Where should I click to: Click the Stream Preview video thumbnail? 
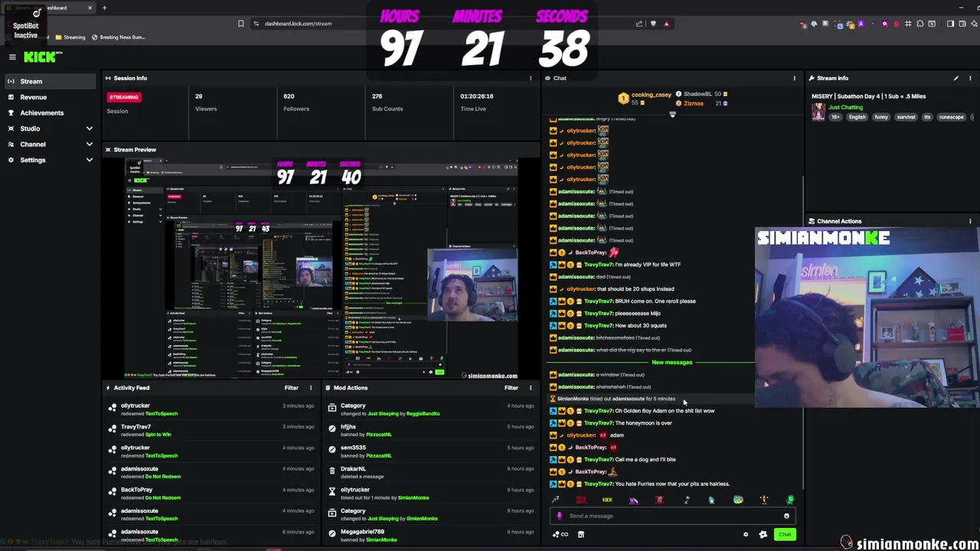click(322, 269)
